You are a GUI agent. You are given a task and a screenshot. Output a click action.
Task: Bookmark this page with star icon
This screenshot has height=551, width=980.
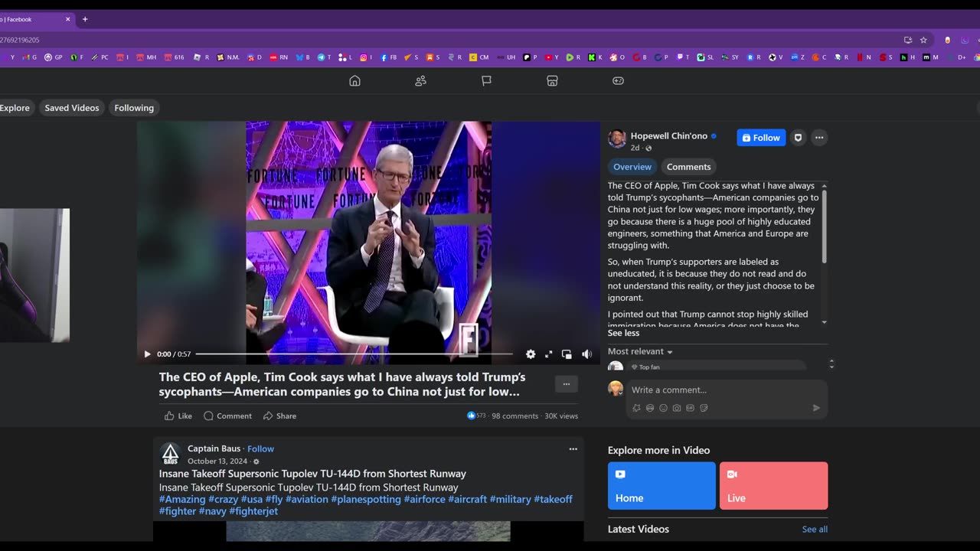point(923,40)
